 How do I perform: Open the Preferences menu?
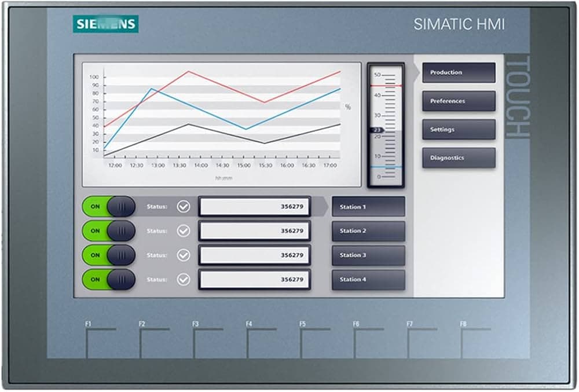coord(459,101)
